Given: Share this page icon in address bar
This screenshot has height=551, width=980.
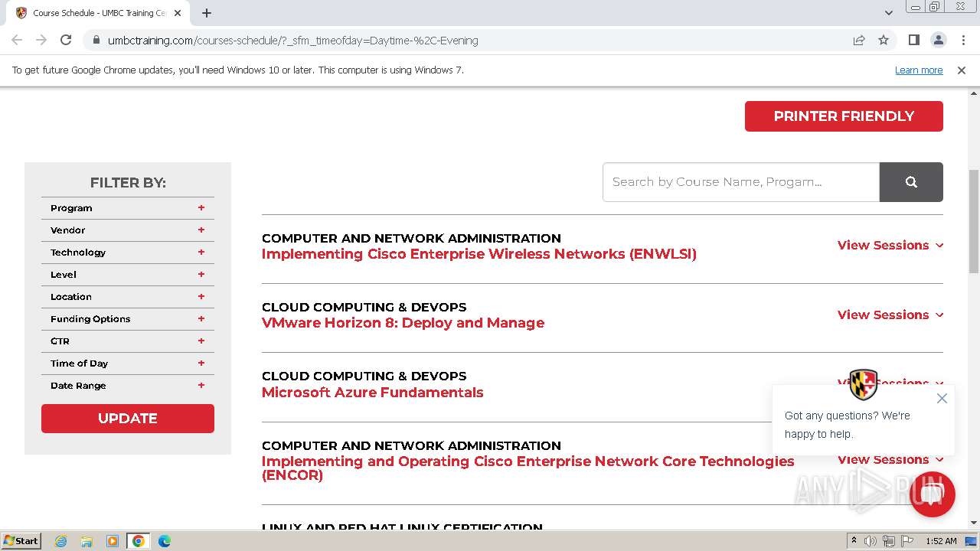Looking at the screenshot, I should 859,40.
